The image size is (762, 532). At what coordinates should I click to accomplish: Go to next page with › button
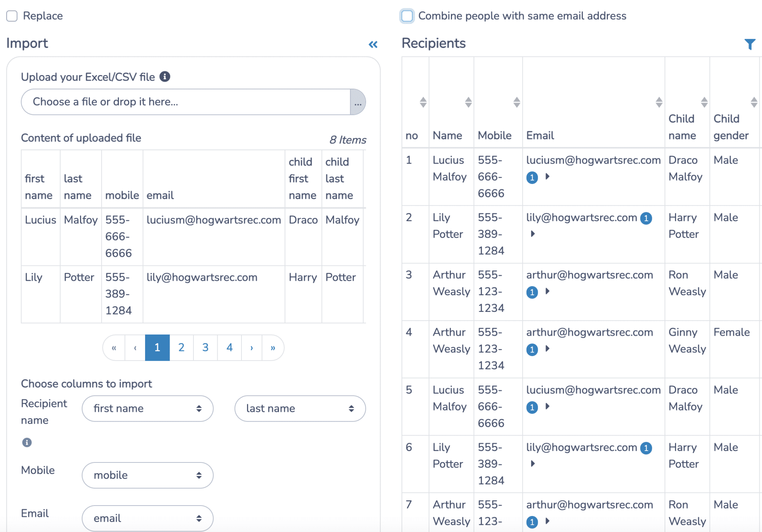tap(252, 348)
